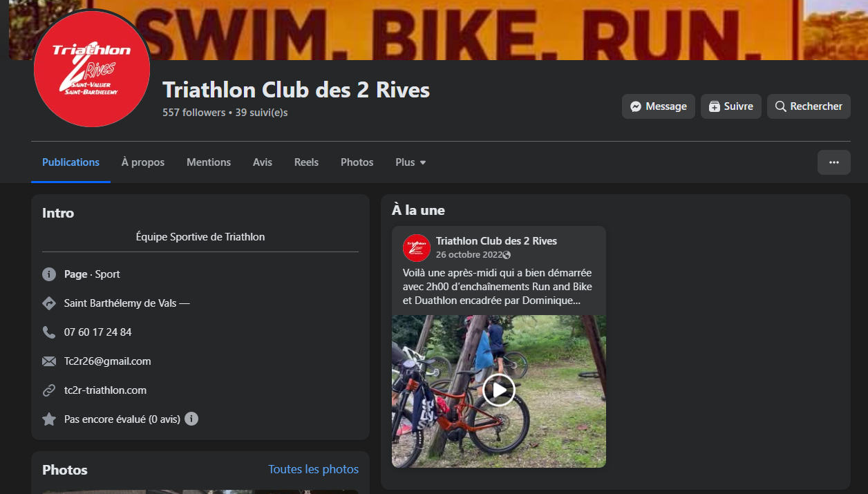
Task: Open the Photos tab
Action: tap(357, 162)
